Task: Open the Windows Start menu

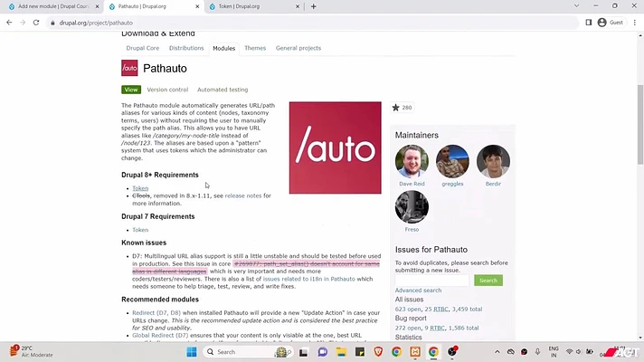Action: [x=192, y=352]
